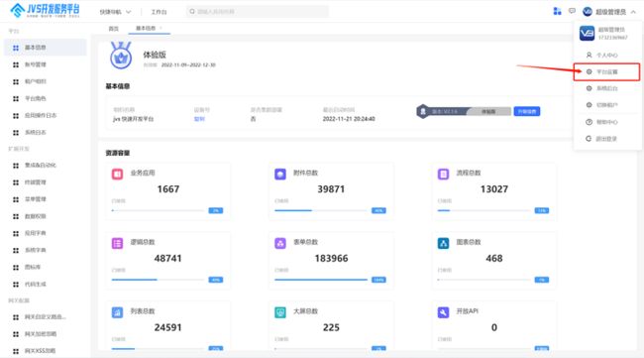644x358 pixels.
Task: Click the VB avatar in the user dropdown
Action: [587, 34]
